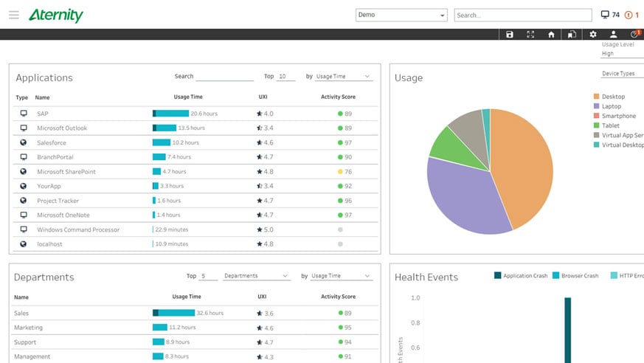The height and width of the screenshot is (363, 644).
Task: Sort Departments by Activity Score header
Action: pos(338,297)
